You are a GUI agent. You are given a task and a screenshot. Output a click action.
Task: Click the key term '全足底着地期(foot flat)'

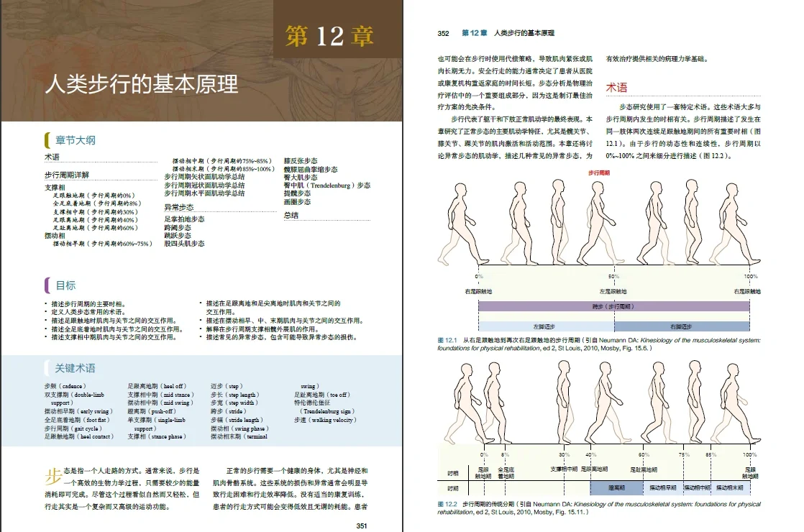tap(78, 420)
